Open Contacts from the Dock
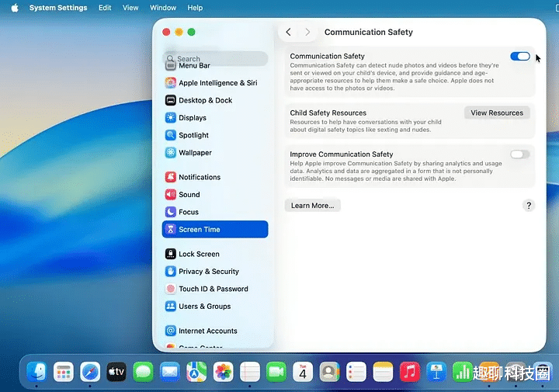The width and height of the screenshot is (559, 392). (x=329, y=372)
